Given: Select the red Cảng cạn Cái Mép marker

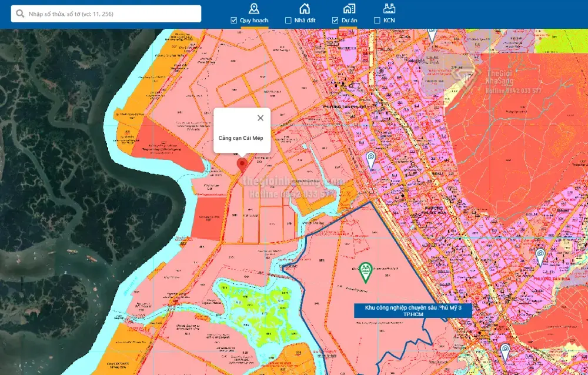Looking at the screenshot, I should (x=241, y=164).
